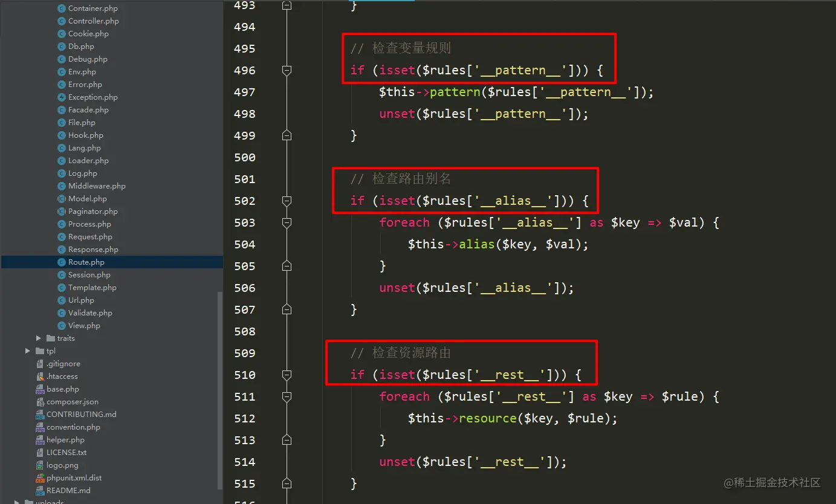Screen dimensions: 836x504
Task: Select the traits folder
Action: click(x=66, y=338)
